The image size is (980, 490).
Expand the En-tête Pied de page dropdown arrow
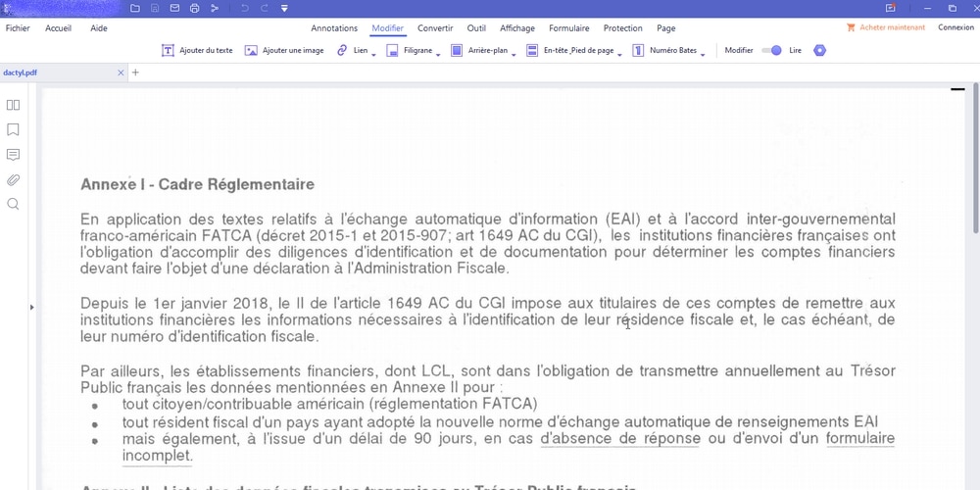click(620, 55)
